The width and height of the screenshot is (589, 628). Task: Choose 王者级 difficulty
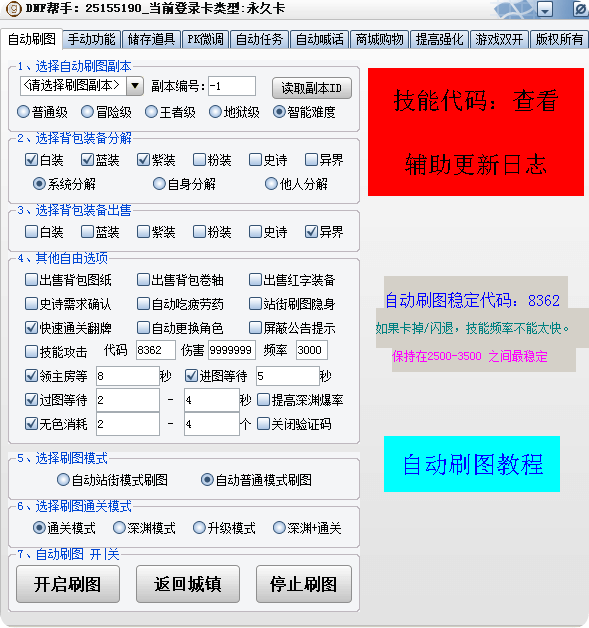[x=170, y=112]
